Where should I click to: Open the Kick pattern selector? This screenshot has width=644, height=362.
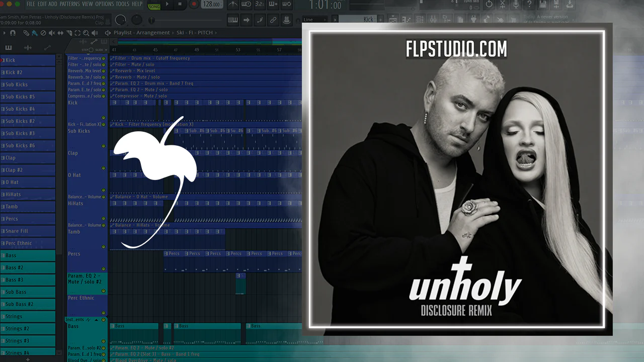click(x=358, y=20)
